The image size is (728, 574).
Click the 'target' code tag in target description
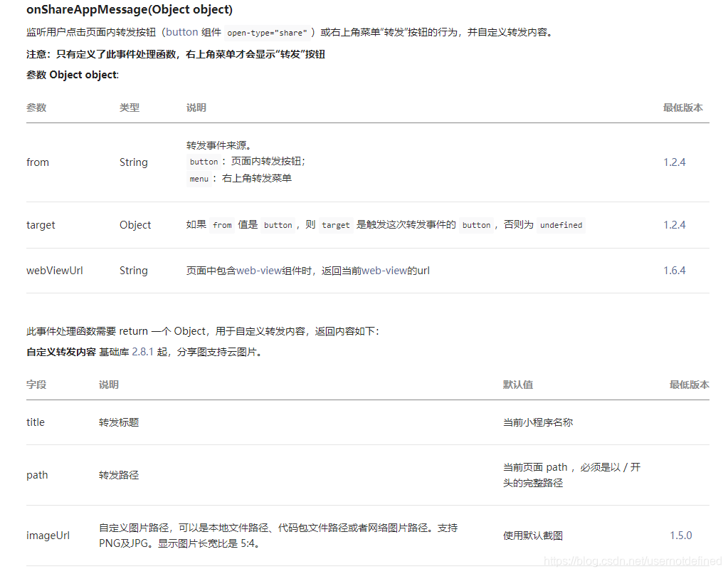(336, 225)
